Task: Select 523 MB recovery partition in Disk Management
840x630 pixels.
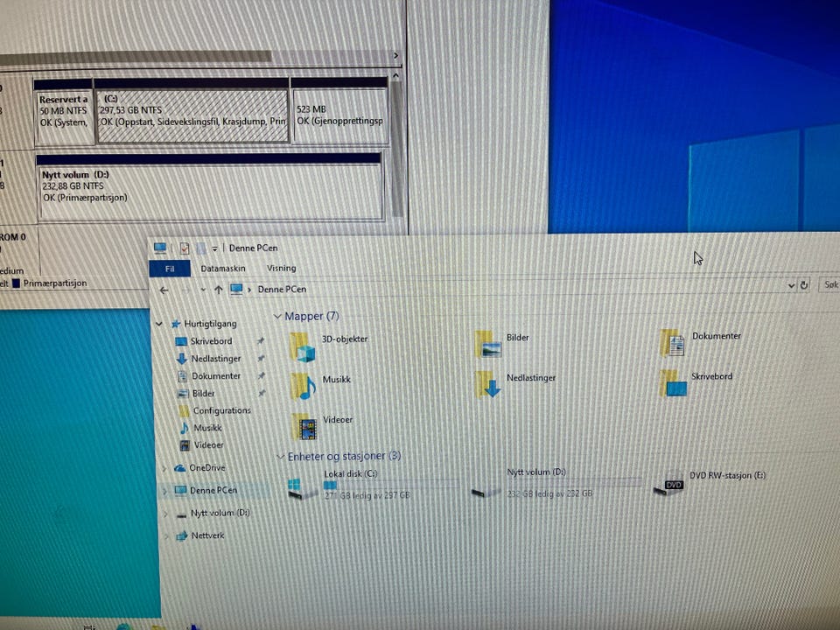Action: 339,111
